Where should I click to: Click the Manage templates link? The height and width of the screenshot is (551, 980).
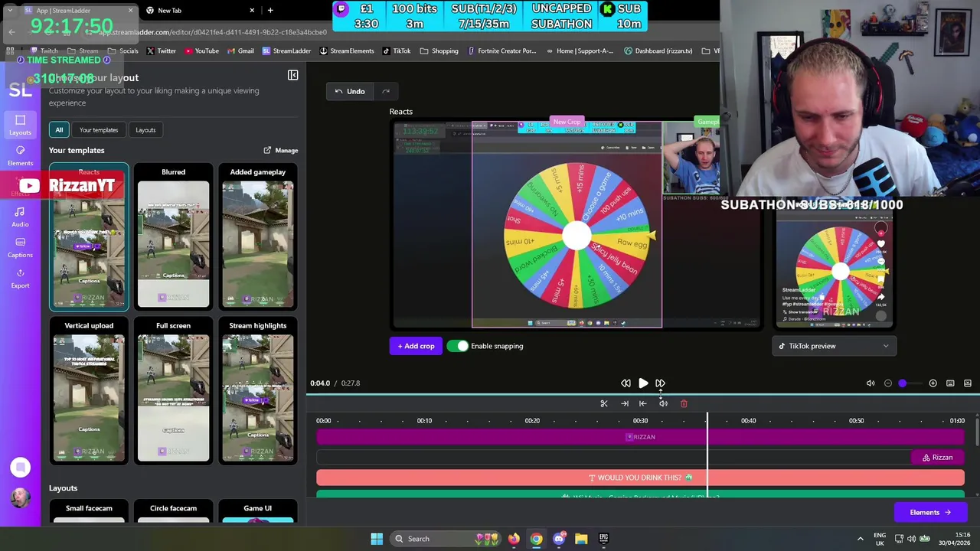pos(281,151)
